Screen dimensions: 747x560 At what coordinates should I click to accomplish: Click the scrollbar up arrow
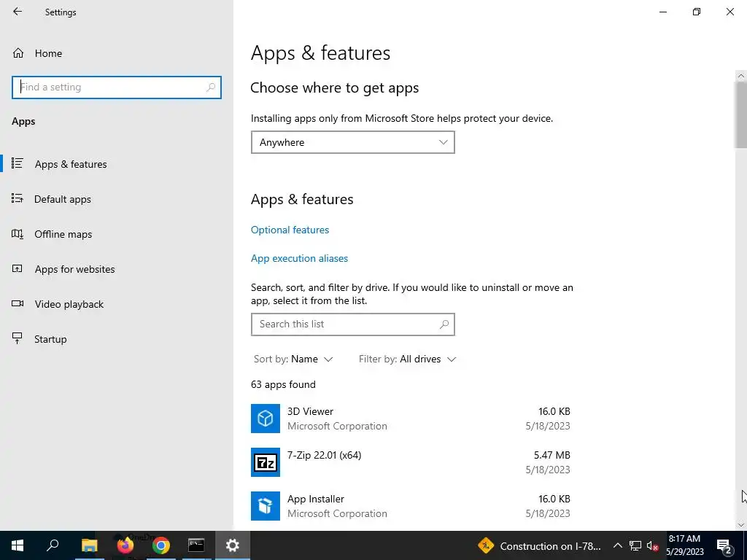(741, 76)
